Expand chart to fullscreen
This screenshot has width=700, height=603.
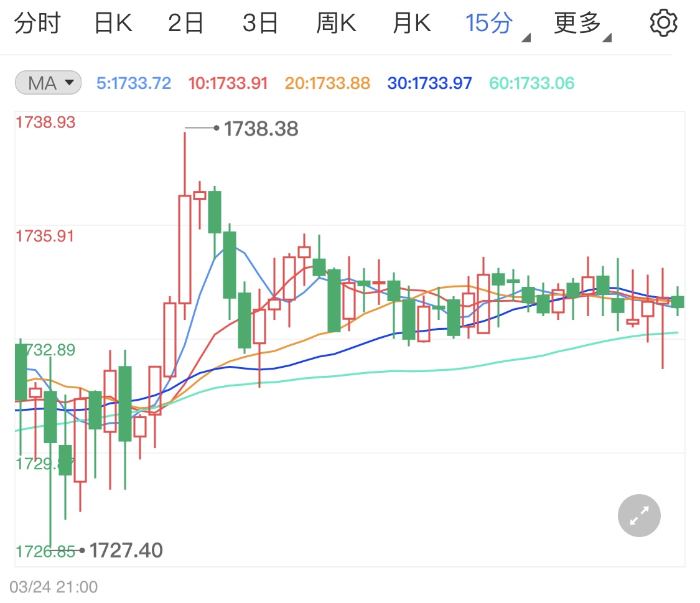(x=639, y=515)
